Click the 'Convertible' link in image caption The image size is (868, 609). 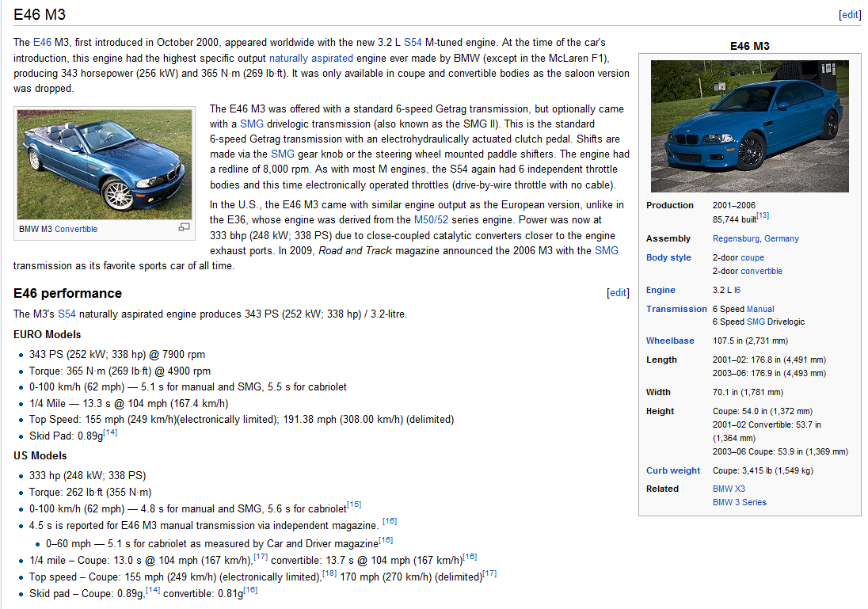click(x=76, y=229)
